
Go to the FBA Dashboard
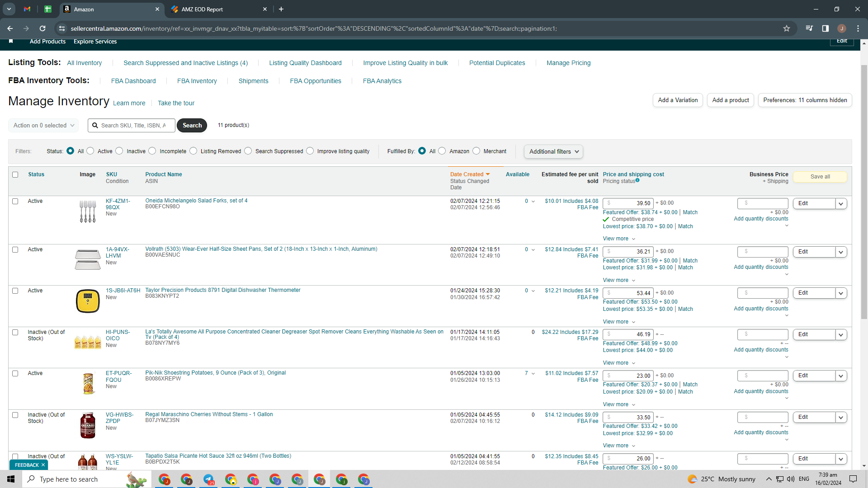tap(133, 81)
